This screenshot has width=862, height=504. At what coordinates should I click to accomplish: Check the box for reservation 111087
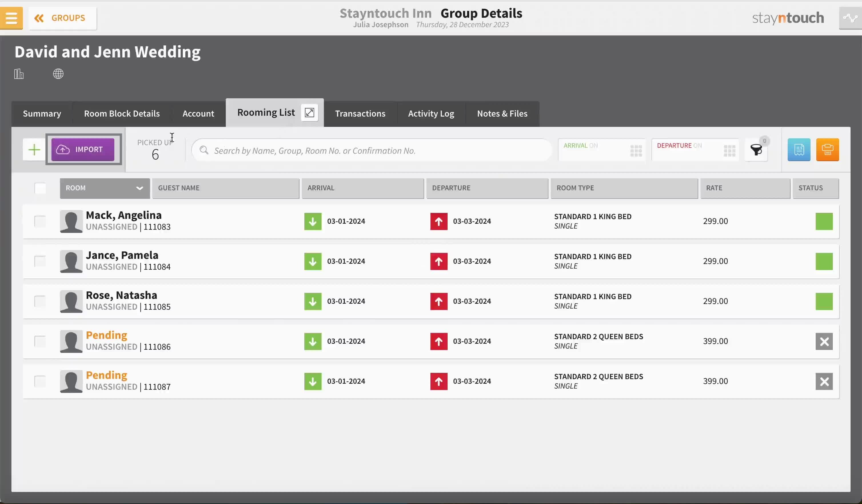coord(40,381)
